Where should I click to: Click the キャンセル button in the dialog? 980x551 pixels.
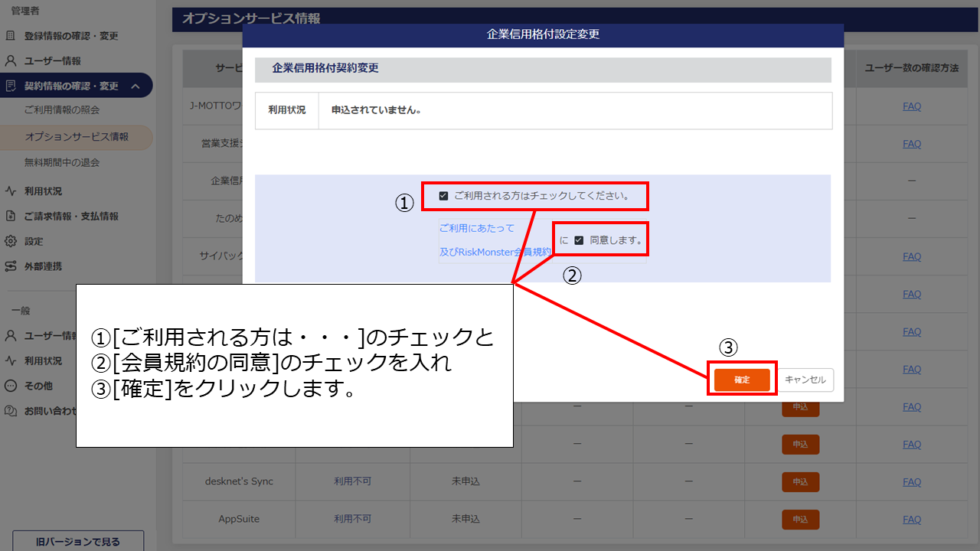point(805,380)
